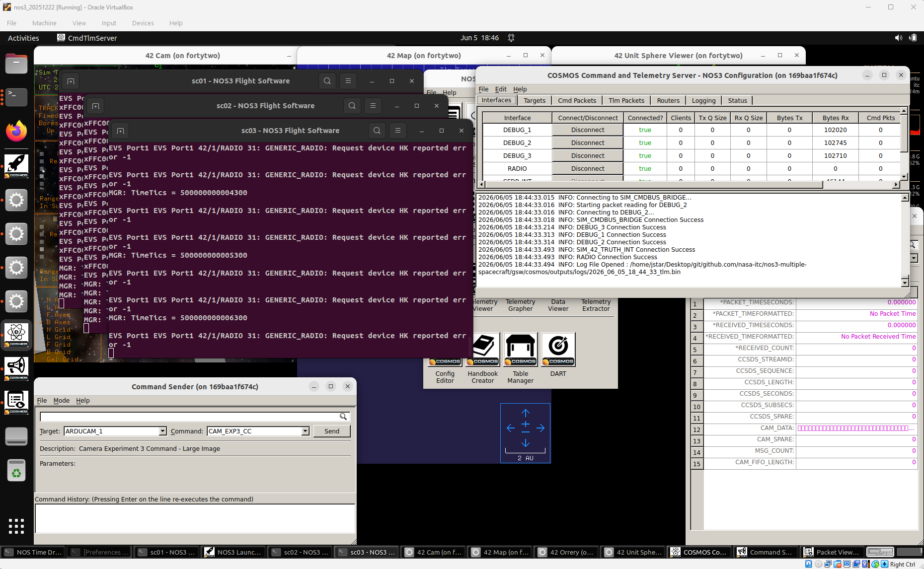The image size is (924, 569).
Task: Show Applications grid in dock
Action: [x=16, y=526]
